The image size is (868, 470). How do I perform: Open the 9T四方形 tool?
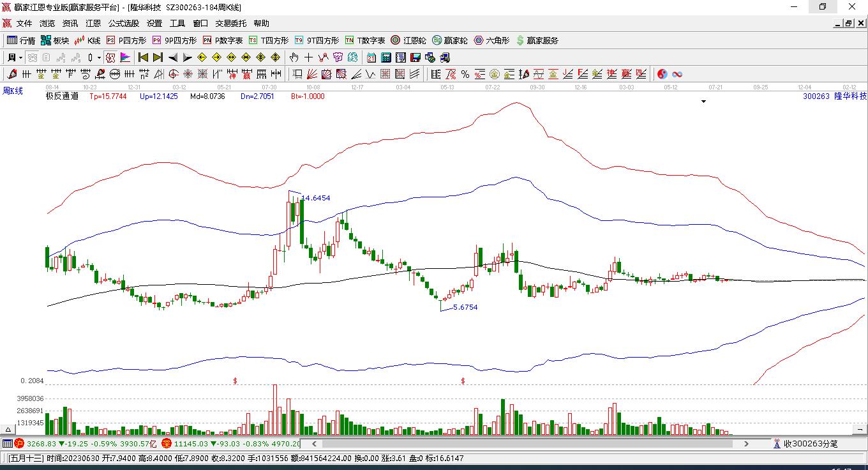coord(317,40)
